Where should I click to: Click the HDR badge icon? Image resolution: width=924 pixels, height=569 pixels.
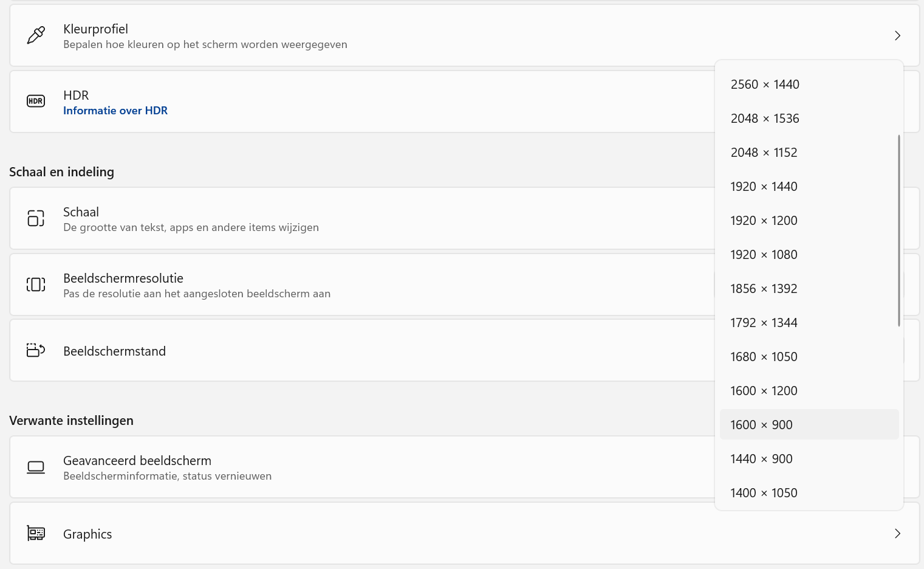pos(36,101)
